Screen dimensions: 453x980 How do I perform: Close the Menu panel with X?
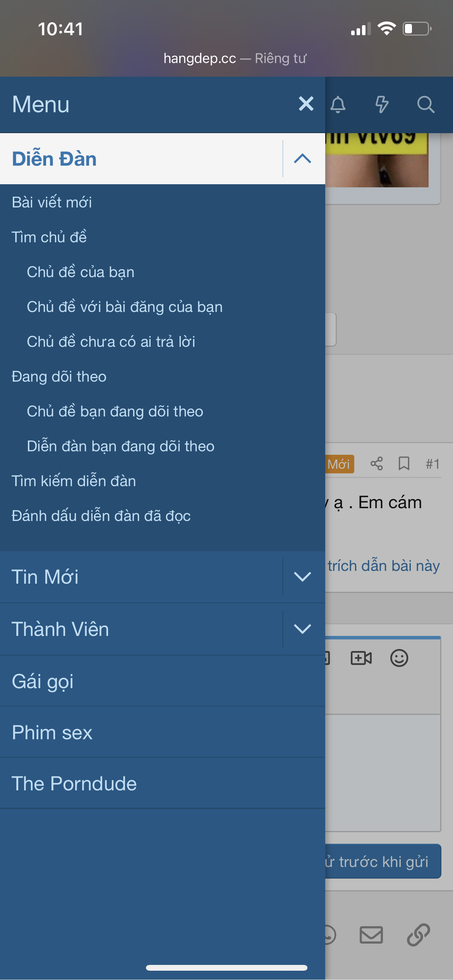point(306,104)
